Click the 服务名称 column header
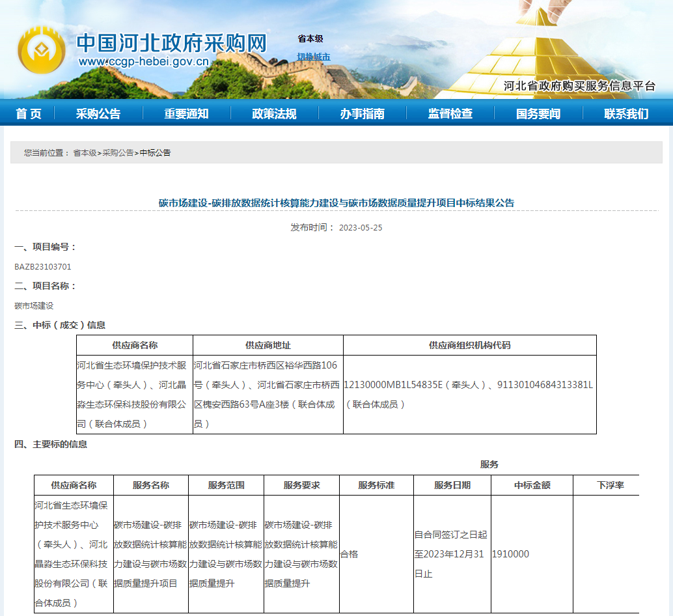 [x=150, y=485]
